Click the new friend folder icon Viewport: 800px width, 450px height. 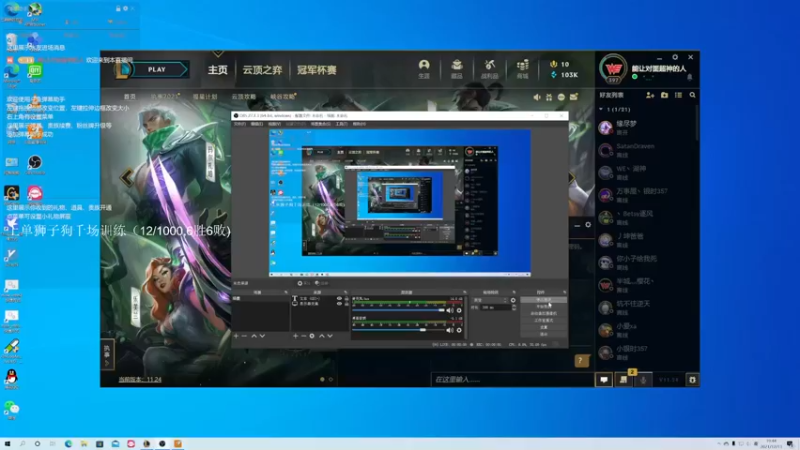664,95
